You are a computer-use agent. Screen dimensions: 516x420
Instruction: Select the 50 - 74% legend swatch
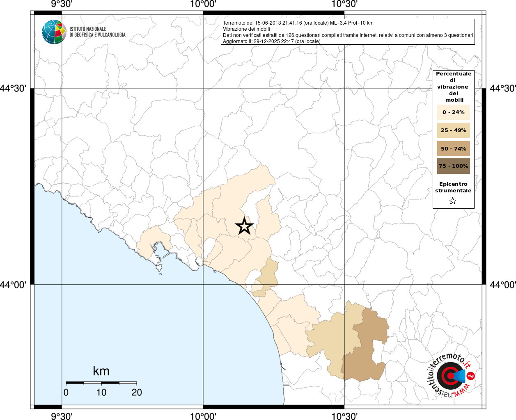[453, 148]
